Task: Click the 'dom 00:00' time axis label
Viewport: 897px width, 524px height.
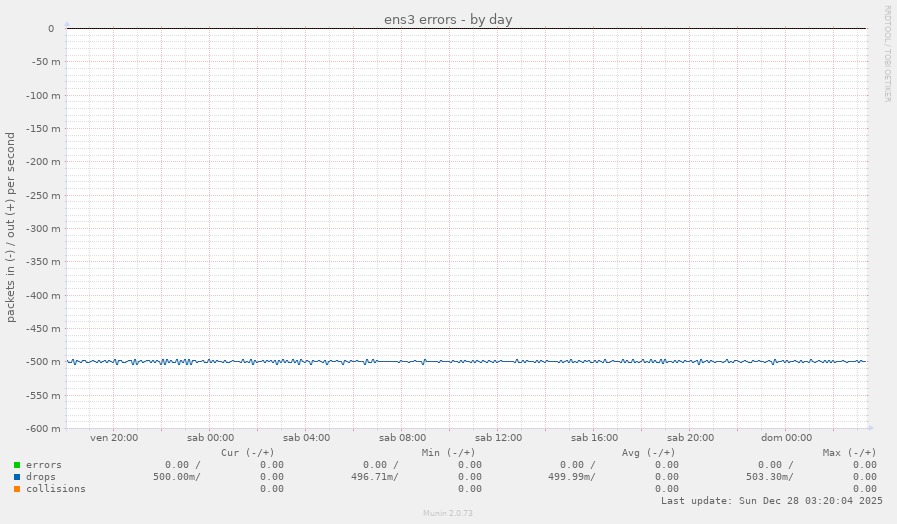Action: pyautogui.click(x=786, y=438)
